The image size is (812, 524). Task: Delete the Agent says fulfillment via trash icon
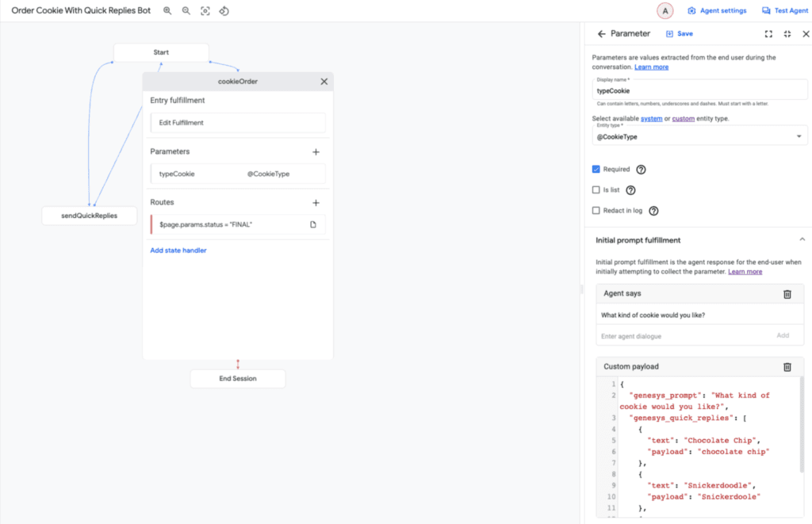(x=787, y=294)
